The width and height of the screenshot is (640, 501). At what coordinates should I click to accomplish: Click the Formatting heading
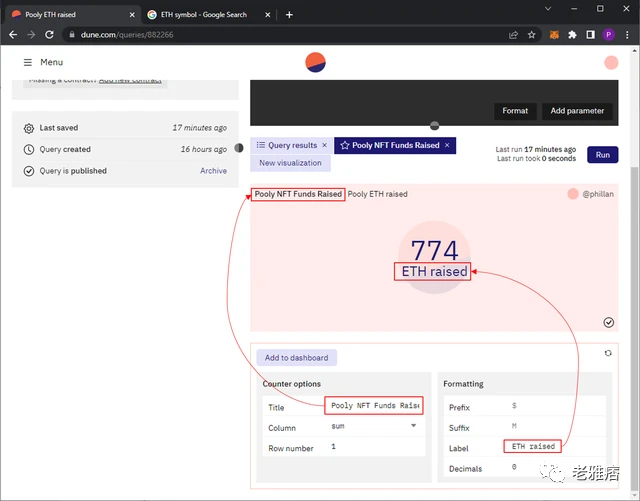463,384
